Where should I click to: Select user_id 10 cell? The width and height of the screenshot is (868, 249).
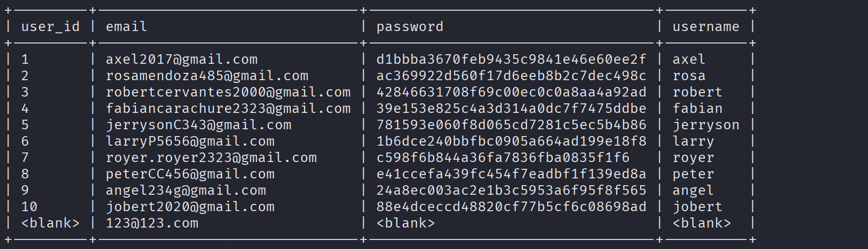(29, 207)
